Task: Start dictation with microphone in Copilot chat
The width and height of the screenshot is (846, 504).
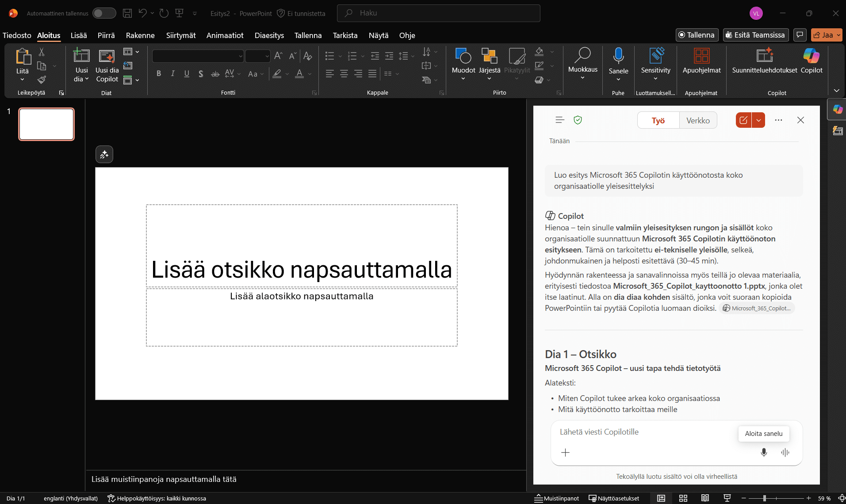Action: tap(764, 452)
